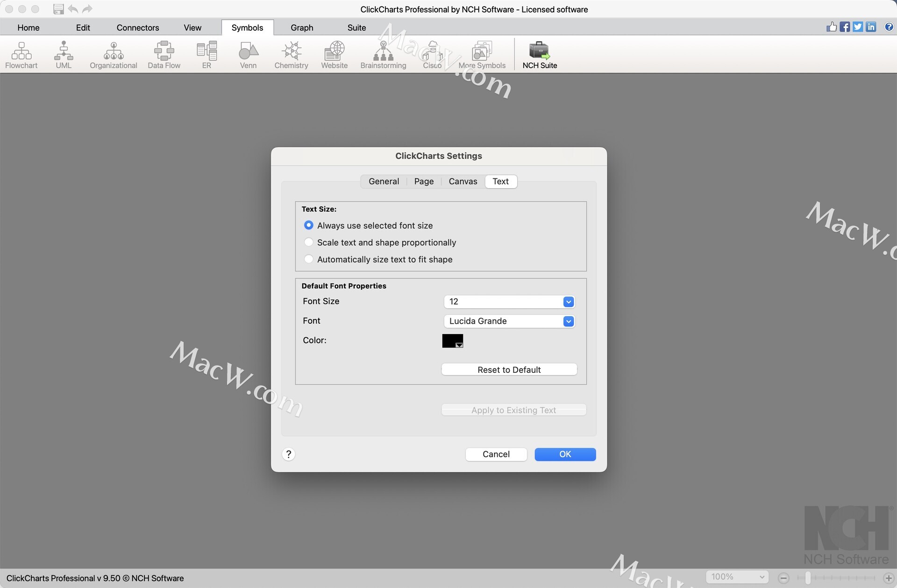
Task: Share via Facebook icon
Action: click(845, 27)
